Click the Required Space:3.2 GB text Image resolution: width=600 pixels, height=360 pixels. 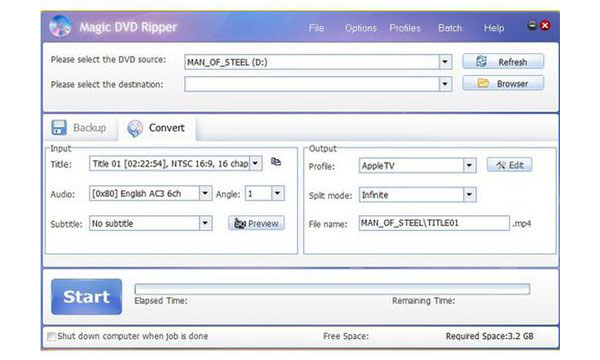[x=489, y=336]
